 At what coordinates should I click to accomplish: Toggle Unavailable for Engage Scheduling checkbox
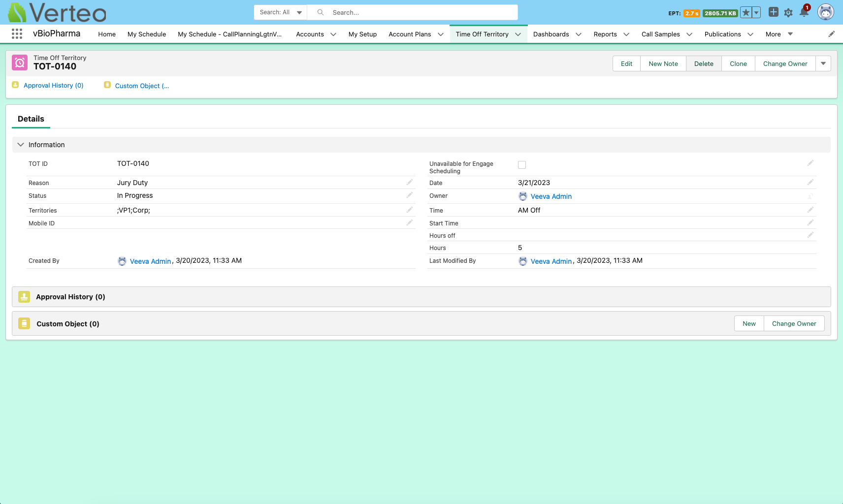click(x=522, y=165)
